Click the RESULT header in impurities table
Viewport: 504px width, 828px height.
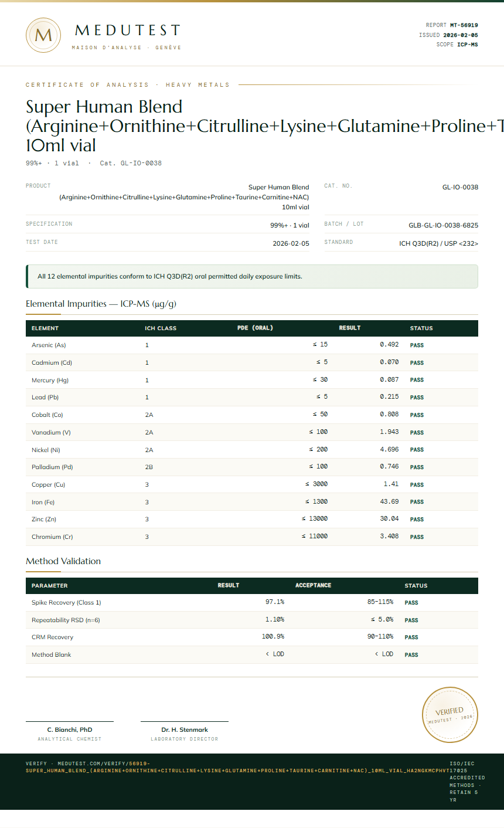350,328
